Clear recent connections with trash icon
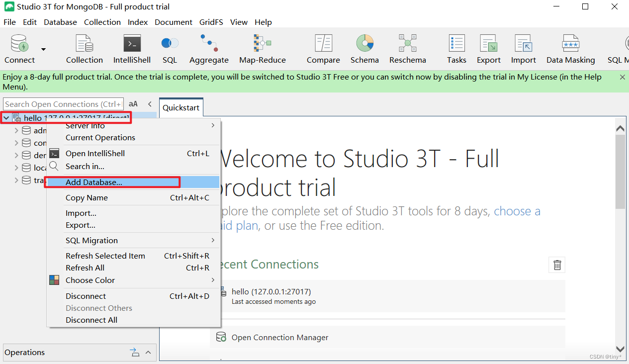Screen dimensions: 629x364 (557, 265)
